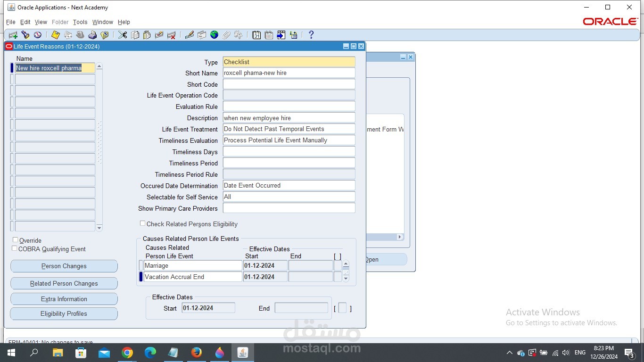
Task: Click the Eligibility Profiles button
Action: click(x=64, y=314)
